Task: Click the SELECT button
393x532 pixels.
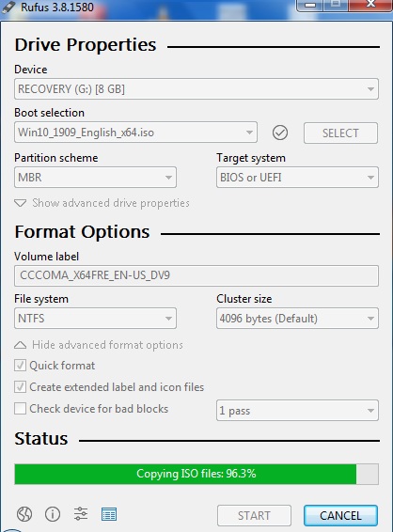Action: [x=340, y=133]
